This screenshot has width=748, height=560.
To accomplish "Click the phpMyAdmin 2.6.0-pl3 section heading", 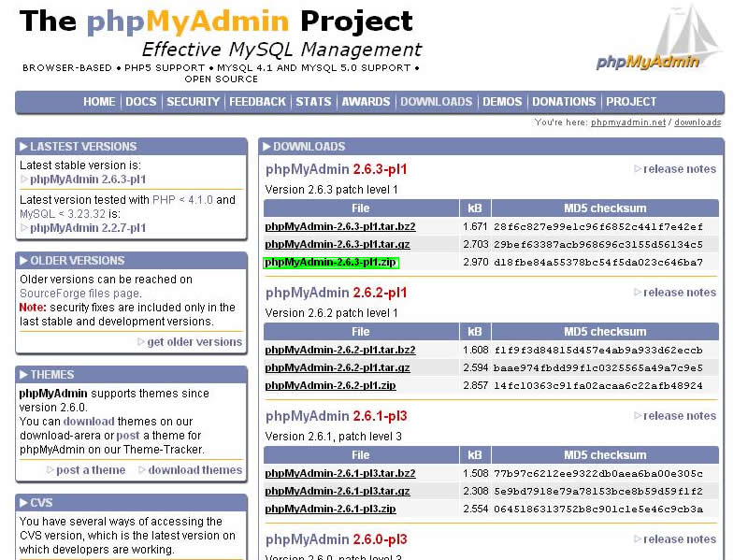I will pyautogui.click(x=337, y=539).
